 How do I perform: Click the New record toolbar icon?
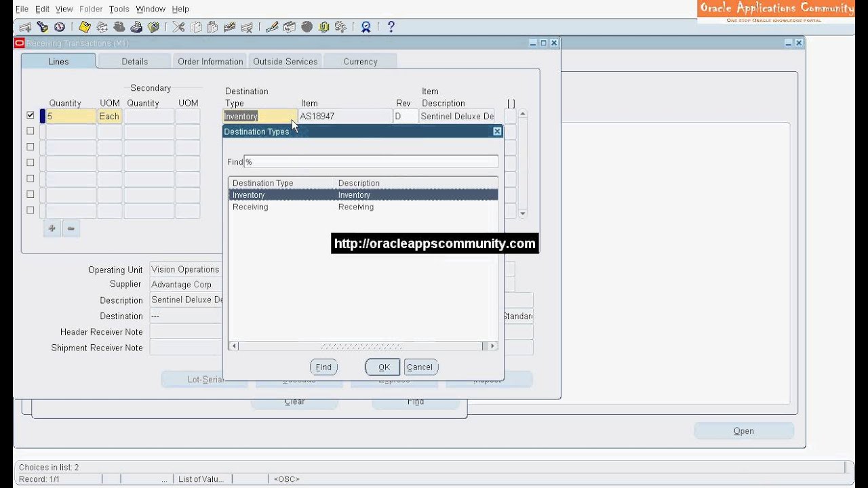tap(25, 27)
